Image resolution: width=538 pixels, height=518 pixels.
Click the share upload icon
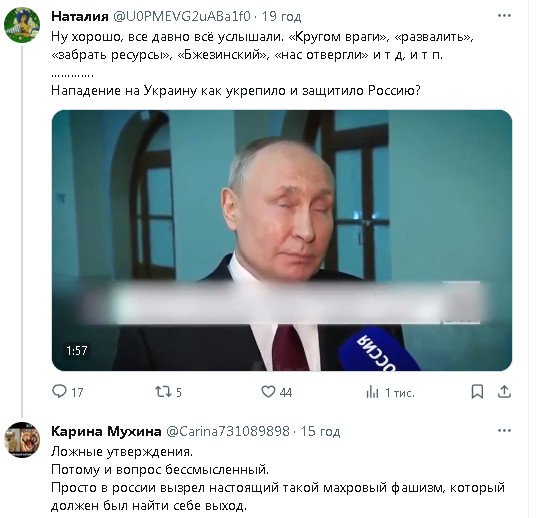tap(504, 392)
